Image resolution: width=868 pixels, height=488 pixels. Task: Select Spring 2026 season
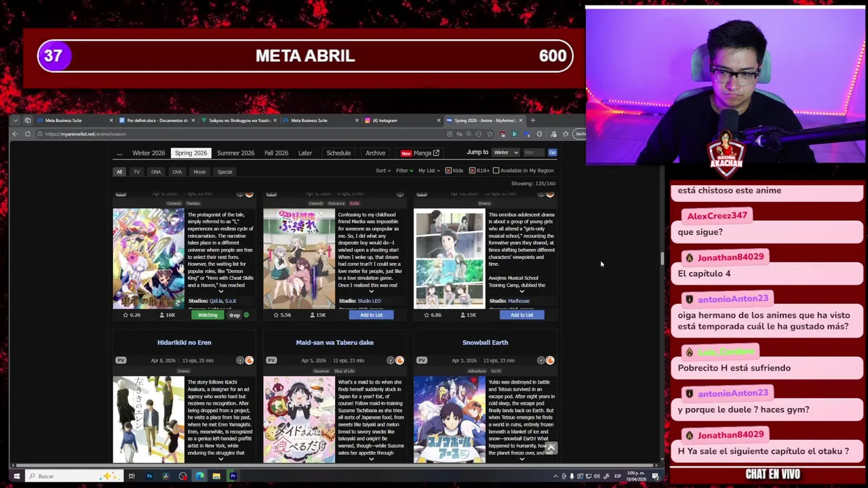coord(191,153)
